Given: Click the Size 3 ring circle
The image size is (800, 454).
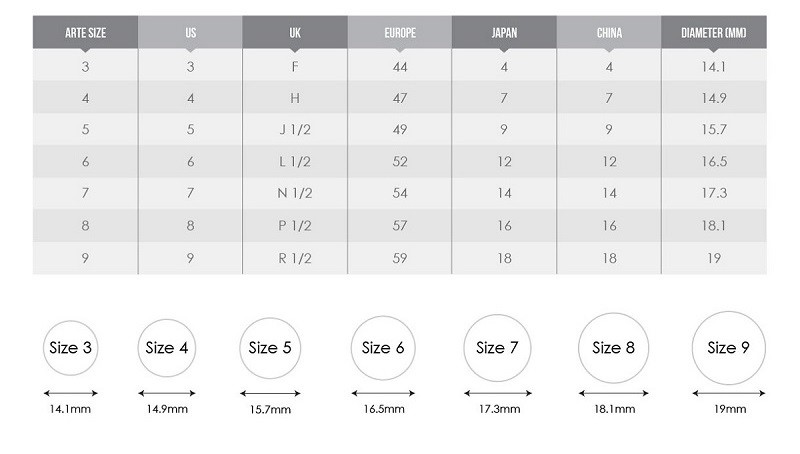Looking at the screenshot, I should (70, 348).
